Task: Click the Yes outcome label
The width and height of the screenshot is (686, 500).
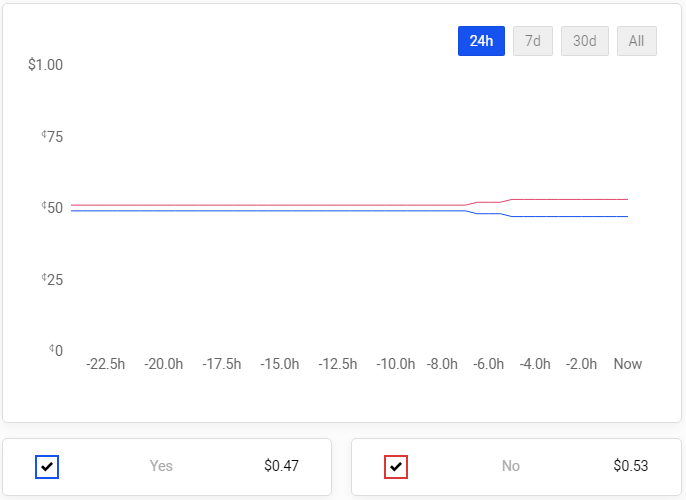Action: pos(161,466)
